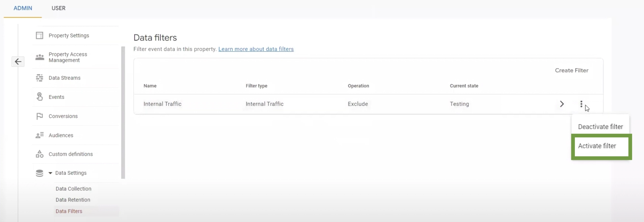Collapse the Data Settings section arrow
Screen dimensions: 644x222
tap(50, 173)
